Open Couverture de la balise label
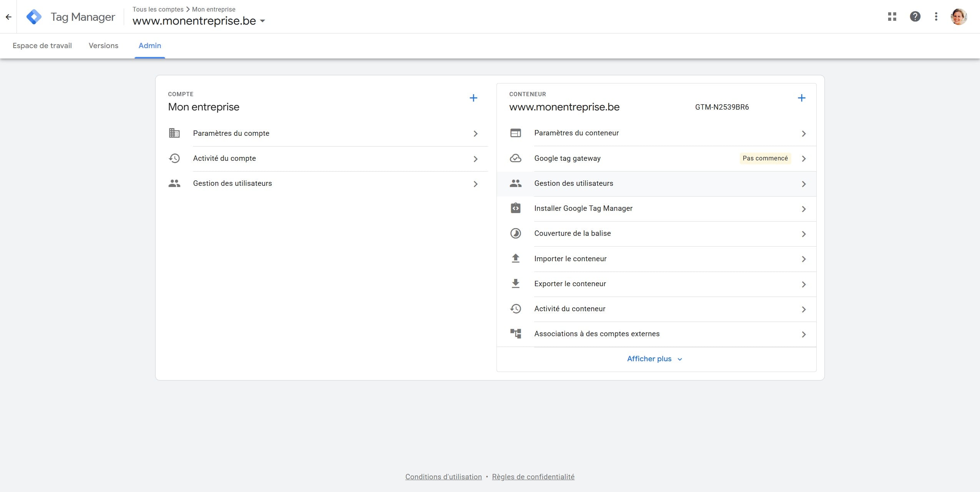 pyautogui.click(x=572, y=233)
